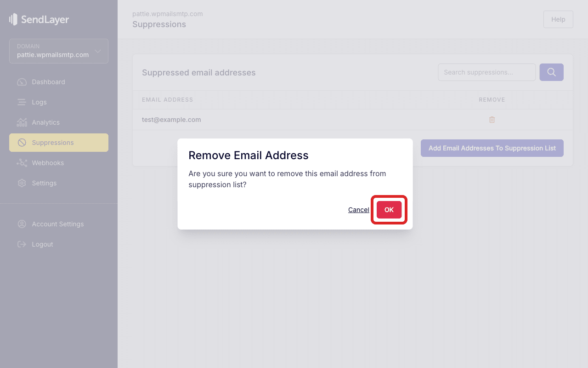Open the Help button
Viewport: 588px width, 368px height.
(x=558, y=19)
